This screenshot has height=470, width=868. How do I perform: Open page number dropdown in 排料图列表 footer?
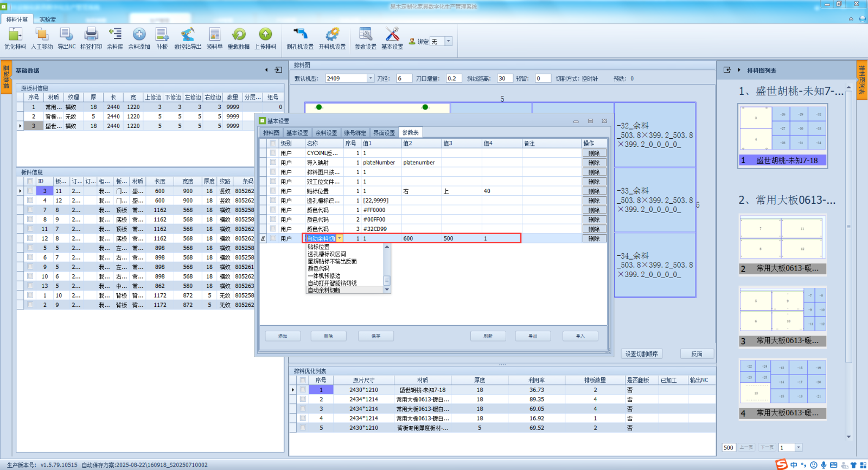tap(798, 447)
